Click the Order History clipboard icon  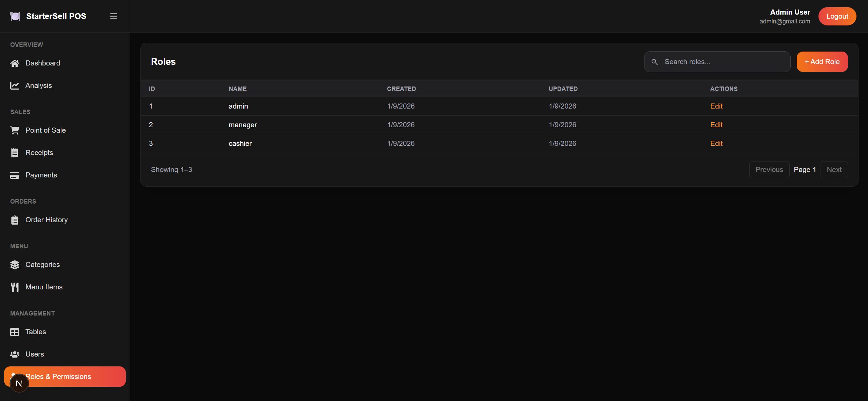[15, 220]
